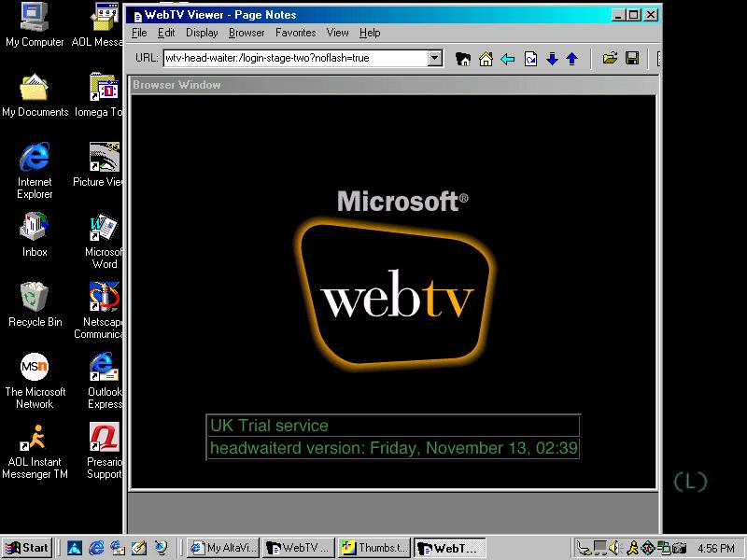The height and width of the screenshot is (560, 747).
Task: Open a file with the folder toolbar icon
Action: click(610, 58)
